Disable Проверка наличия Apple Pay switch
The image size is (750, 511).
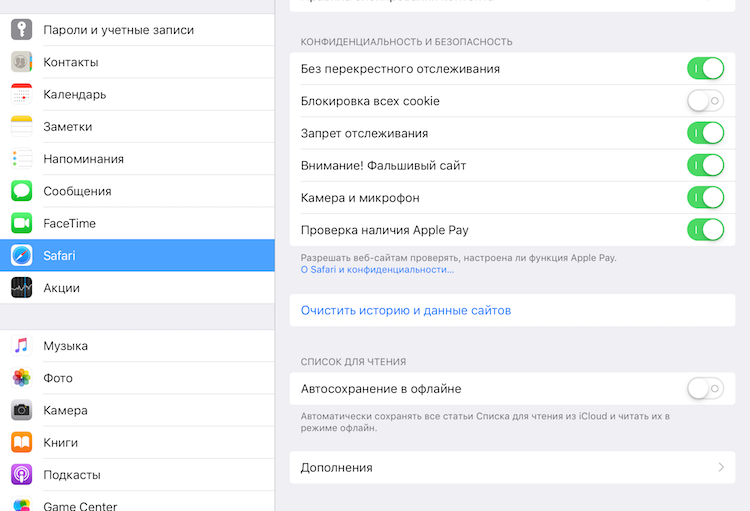tap(706, 230)
